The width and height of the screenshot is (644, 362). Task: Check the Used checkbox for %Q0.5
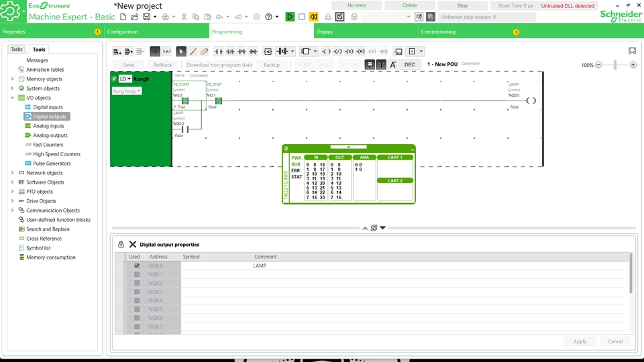pos(137,309)
